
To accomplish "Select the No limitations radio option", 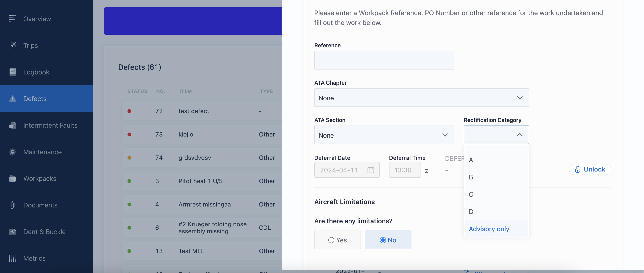I will [x=388, y=240].
